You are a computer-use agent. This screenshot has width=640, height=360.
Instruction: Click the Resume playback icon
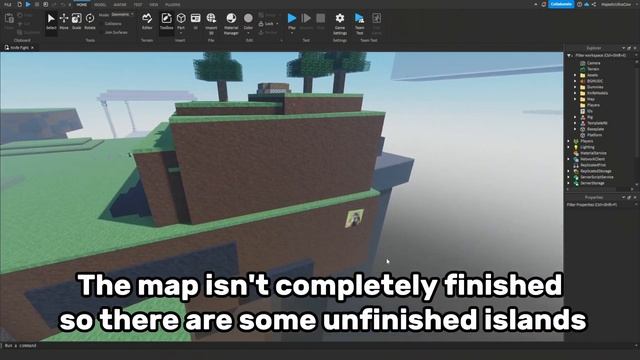[x=306, y=18]
